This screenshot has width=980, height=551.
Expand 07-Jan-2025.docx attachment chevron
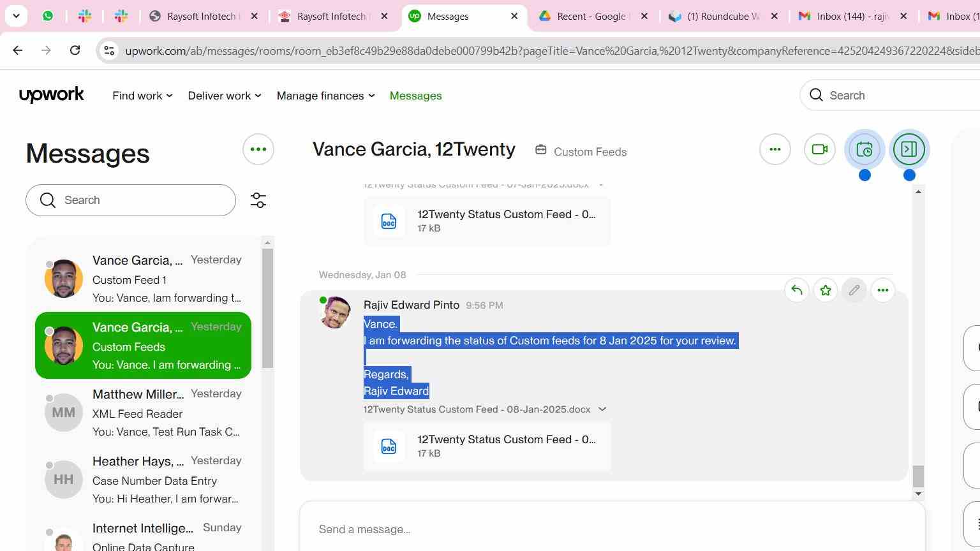click(x=601, y=185)
